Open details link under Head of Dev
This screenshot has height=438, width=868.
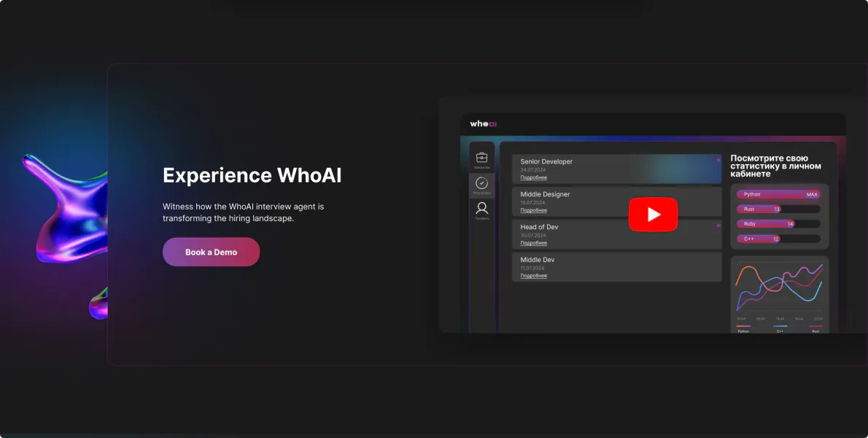pyautogui.click(x=534, y=243)
